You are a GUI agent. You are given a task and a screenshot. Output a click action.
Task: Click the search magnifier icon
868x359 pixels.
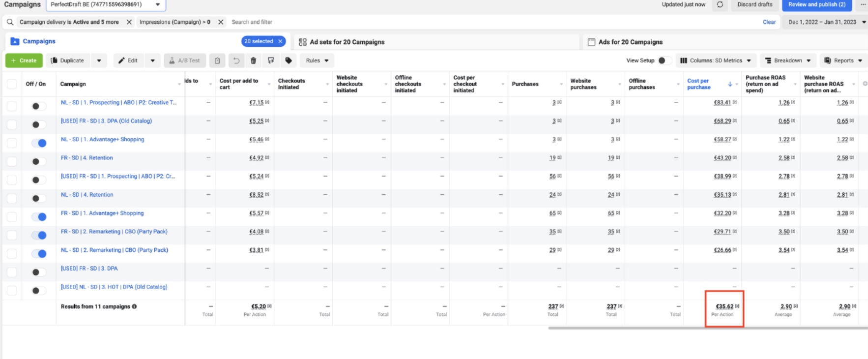tap(10, 22)
